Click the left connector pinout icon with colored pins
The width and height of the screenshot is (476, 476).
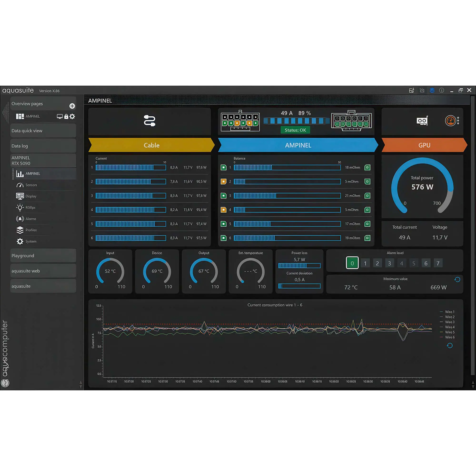pyautogui.click(x=240, y=121)
